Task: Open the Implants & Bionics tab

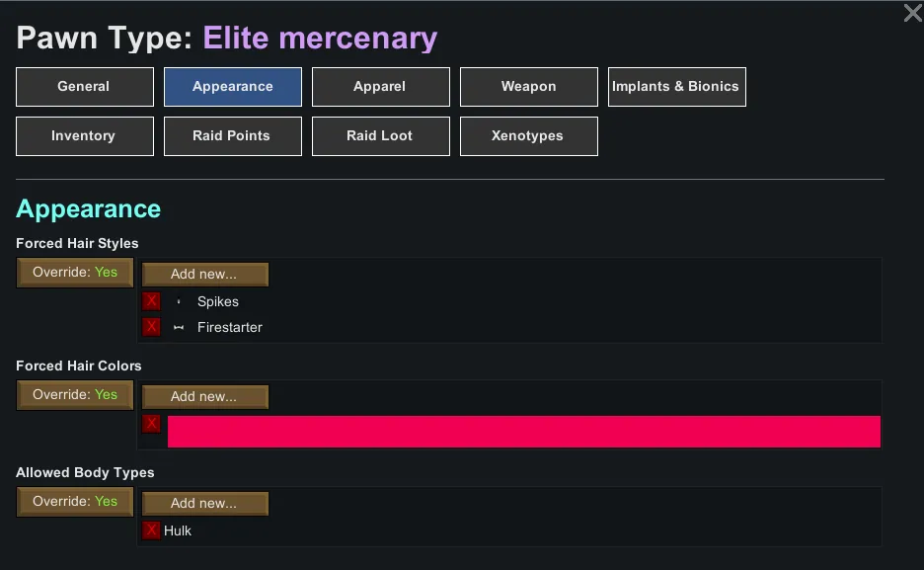Action: pyautogui.click(x=676, y=87)
